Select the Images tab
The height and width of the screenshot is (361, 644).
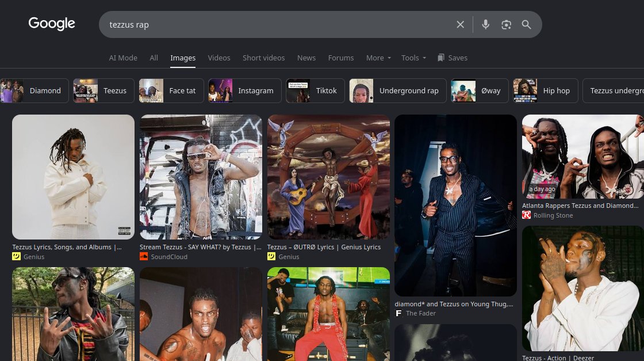[183, 58]
